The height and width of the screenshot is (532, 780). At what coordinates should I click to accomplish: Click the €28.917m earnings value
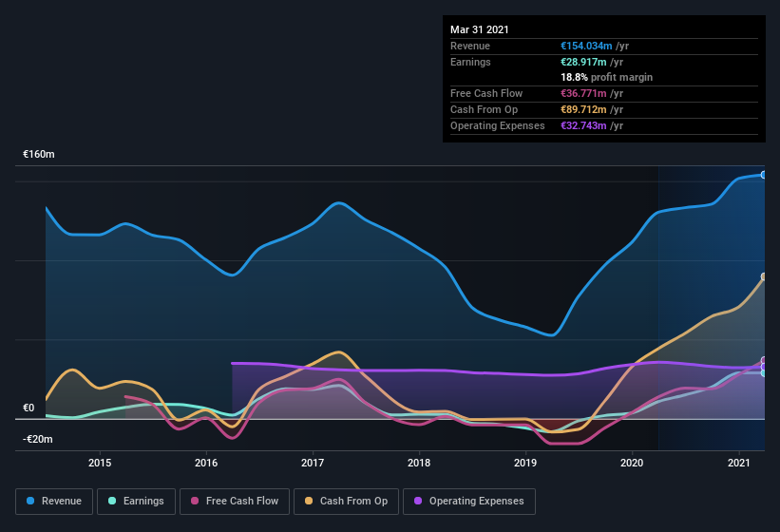(583, 62)
